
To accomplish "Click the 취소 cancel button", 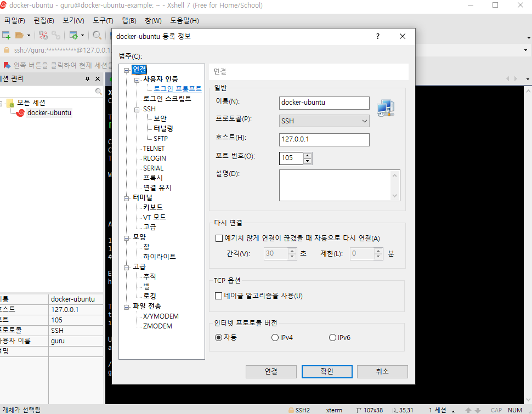I will tap(382, 372).
